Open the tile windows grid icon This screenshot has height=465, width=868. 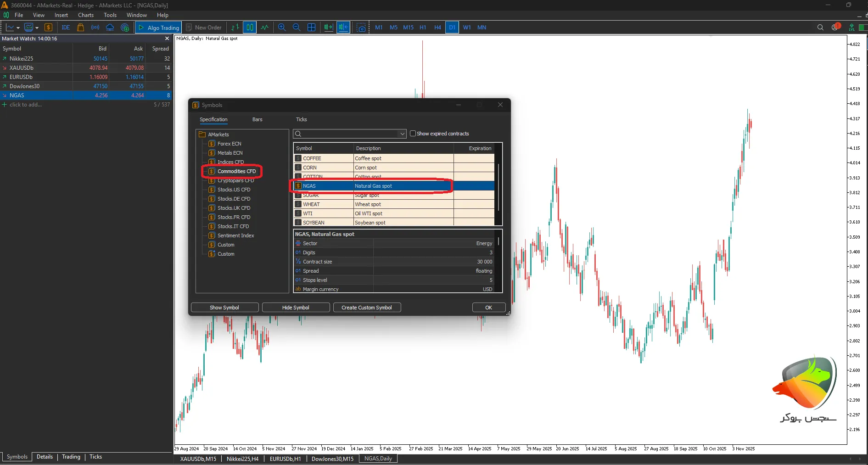[x=311, y=28]
